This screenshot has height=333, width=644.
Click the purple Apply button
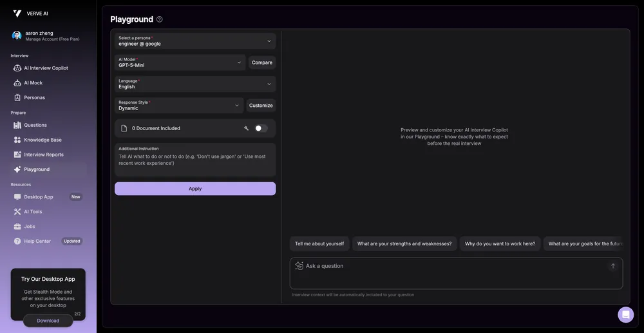pos(195,189)
